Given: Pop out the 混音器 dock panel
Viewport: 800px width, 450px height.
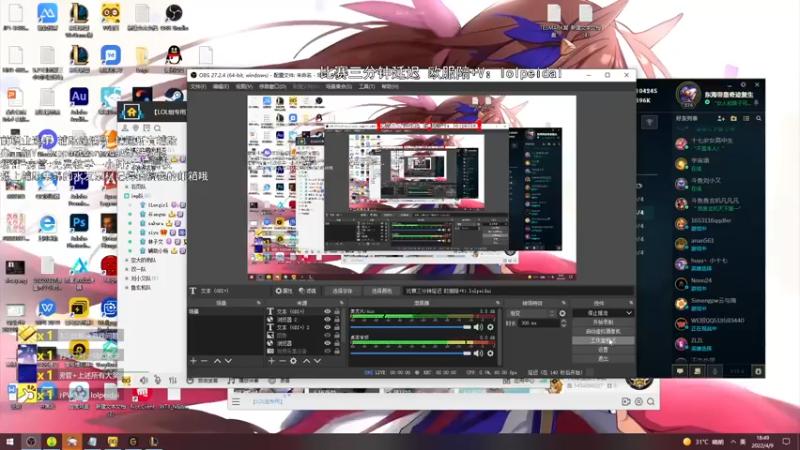Looking at the screenshot, I should [x=497, y=303].
